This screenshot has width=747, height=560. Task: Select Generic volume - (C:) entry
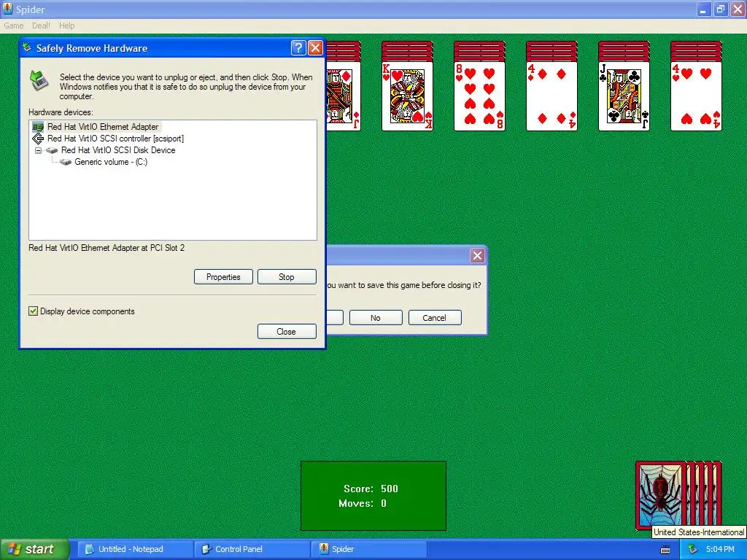click(111, 162)
